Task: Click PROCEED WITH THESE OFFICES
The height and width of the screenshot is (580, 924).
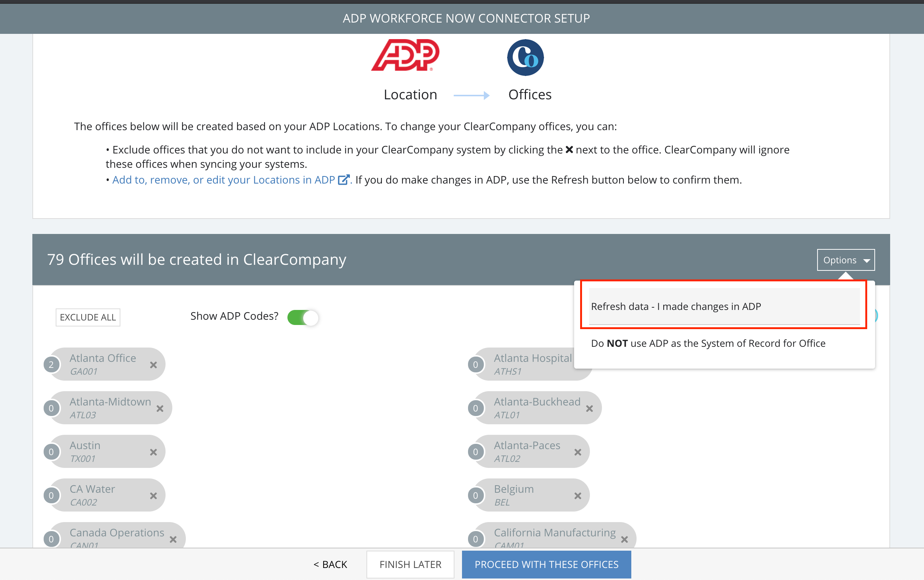Action: pyautogui.click(x=546, y=564)
